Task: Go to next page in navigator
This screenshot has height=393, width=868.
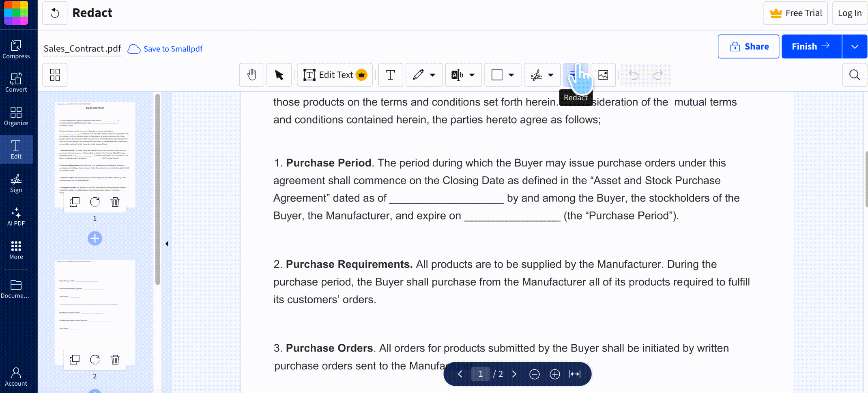Action: [x=514, y=374]
